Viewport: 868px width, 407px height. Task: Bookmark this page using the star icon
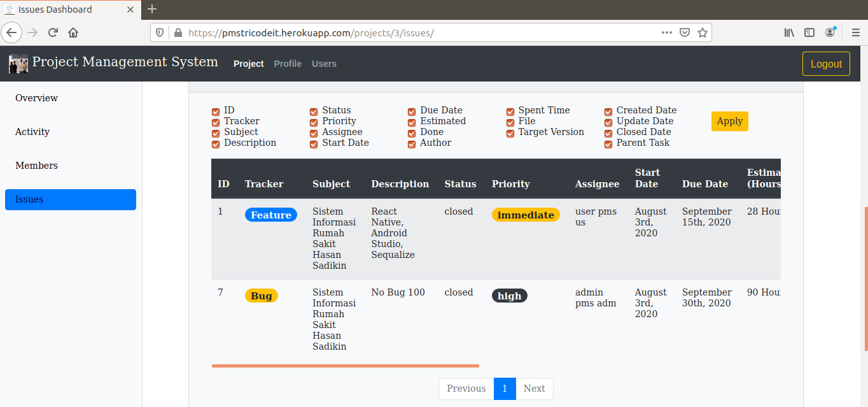point(704,32)
